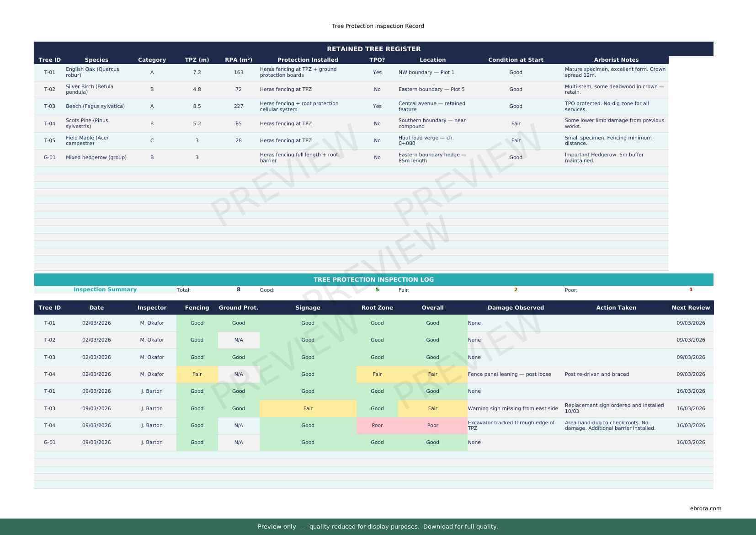756x535 pixels.
Task: Select the Retained Tree Register title bar
Action: tap(373, 49)
